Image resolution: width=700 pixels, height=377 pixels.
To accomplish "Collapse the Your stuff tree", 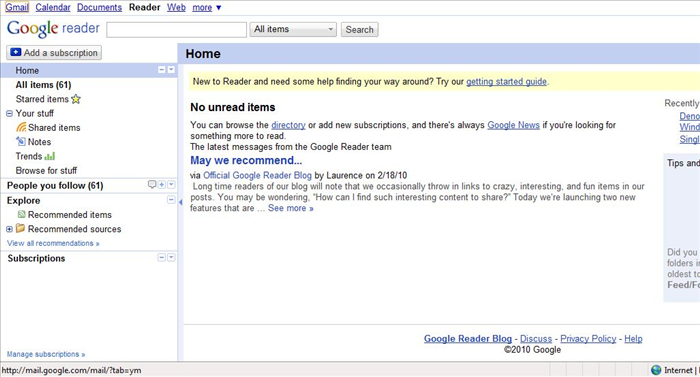I will 9,113.
